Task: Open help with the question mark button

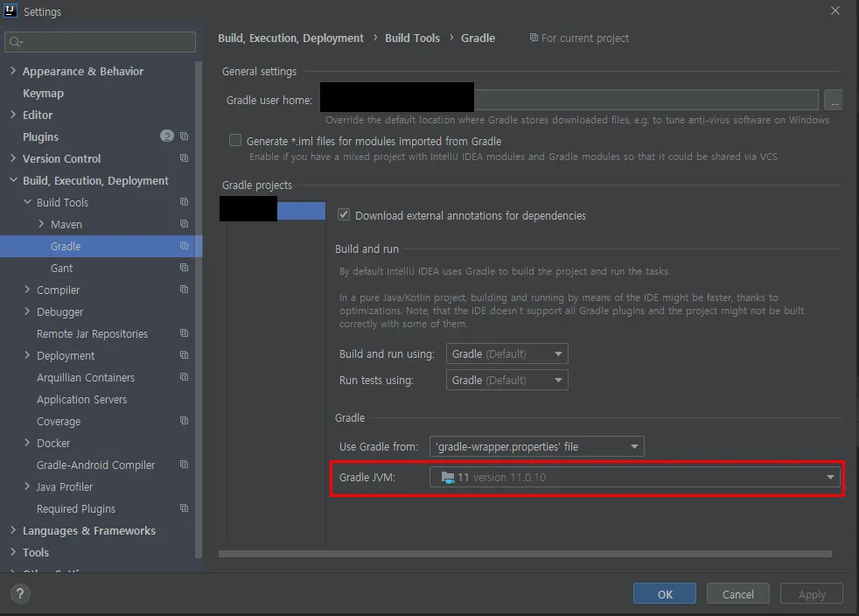Action: (x=20, y=593)
